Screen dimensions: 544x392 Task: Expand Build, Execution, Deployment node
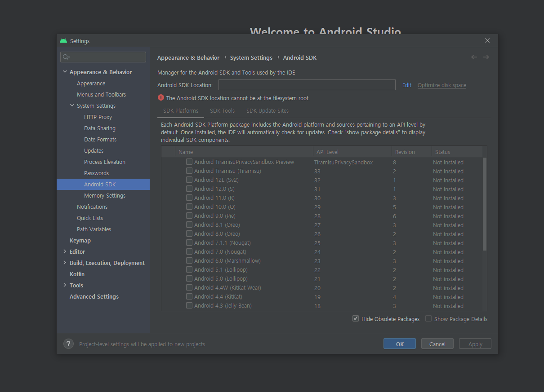(x=65, y=263)
